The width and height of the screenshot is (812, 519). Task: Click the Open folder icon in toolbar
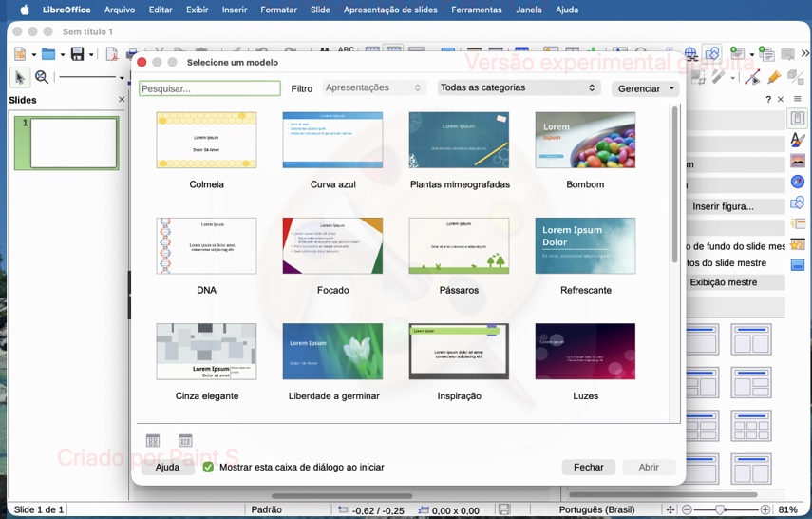point(48,54)
